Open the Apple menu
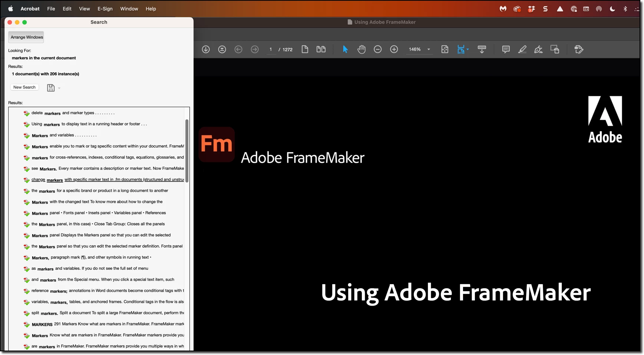This screenshot has height=355, width=644. 11,9
